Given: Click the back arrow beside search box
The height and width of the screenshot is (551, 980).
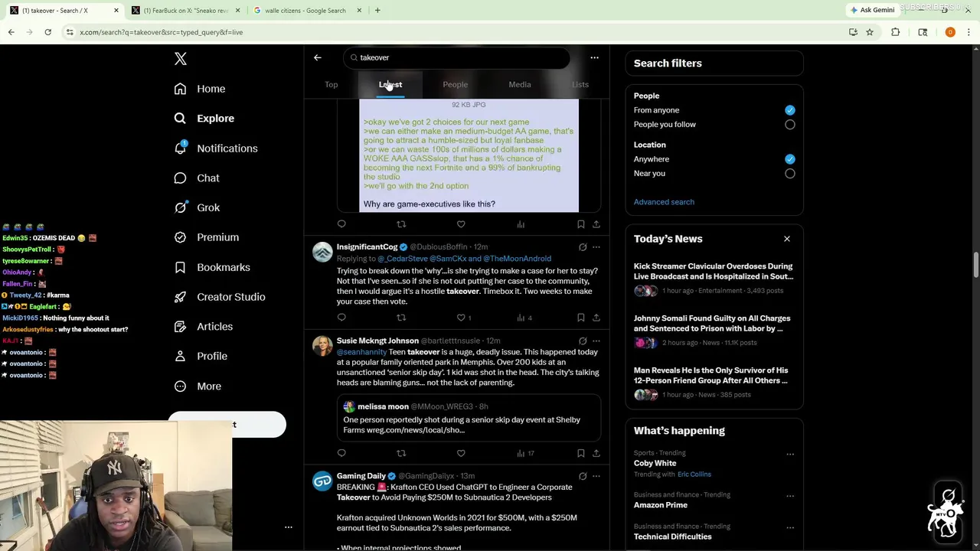Looking at the screenshot, I should tap(318, 57).
